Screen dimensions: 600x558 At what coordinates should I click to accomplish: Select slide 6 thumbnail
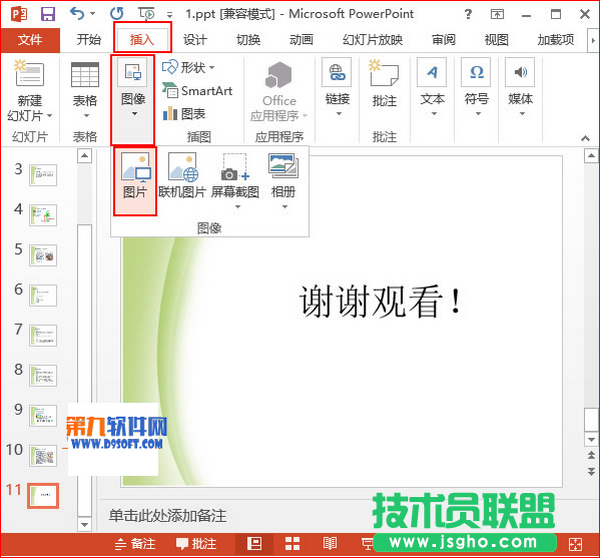click(44, 293)
